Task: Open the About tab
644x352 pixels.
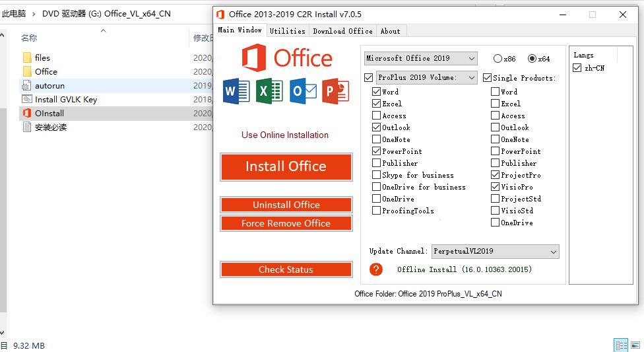Action: pyautogui.click(x=390, y=31)
